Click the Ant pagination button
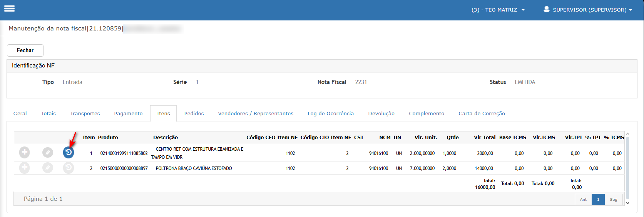The height and width of the screenshot is (217, 644). point(583,200)
